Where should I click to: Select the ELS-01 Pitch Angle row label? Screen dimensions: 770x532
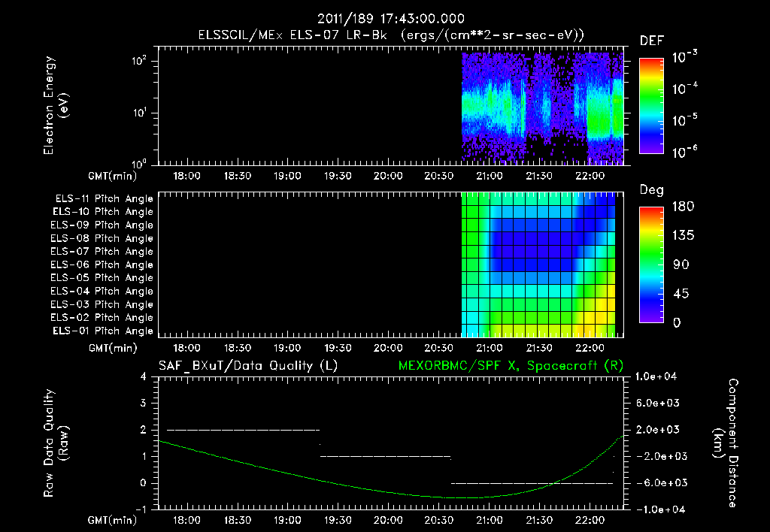click(x=103, y=331)
